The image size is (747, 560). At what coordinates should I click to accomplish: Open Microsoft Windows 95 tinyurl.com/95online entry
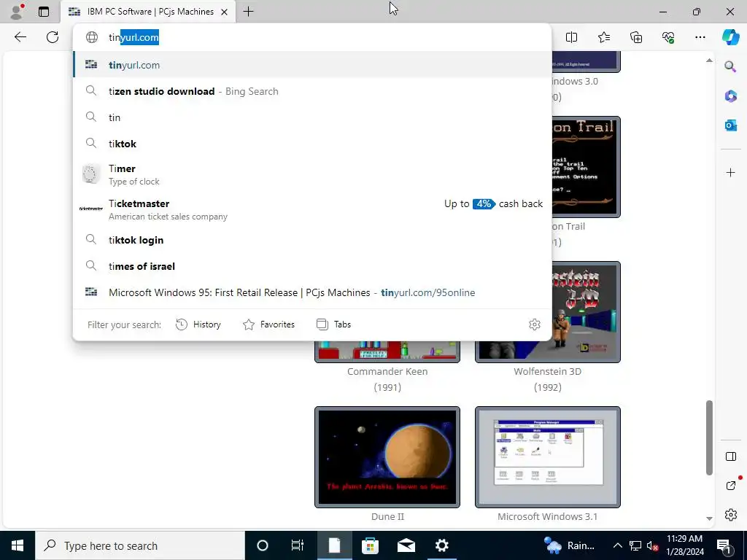312,292
